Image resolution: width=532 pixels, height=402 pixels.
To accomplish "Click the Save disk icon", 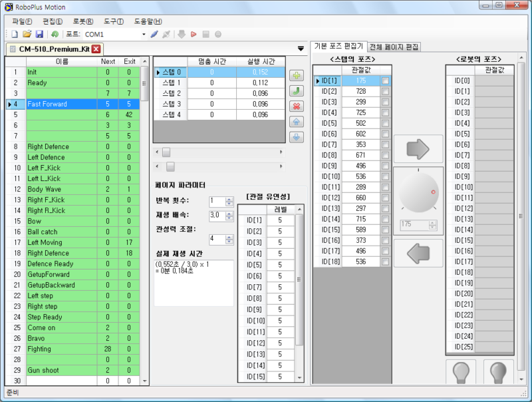I will click(39, 35).
